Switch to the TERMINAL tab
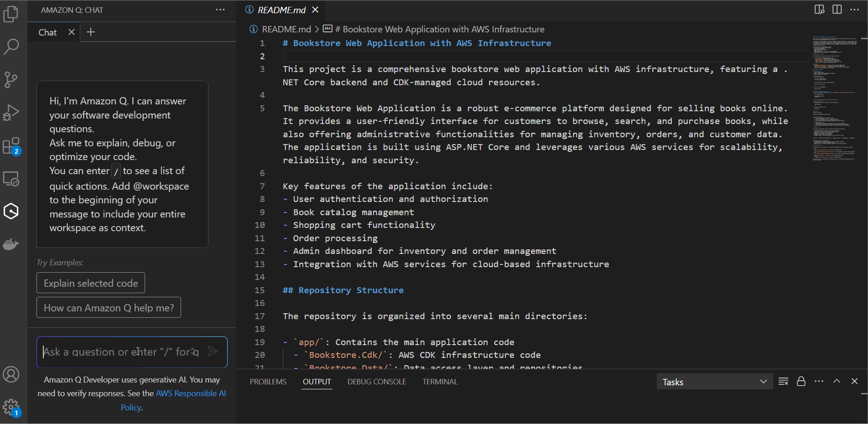 (439, 382)
